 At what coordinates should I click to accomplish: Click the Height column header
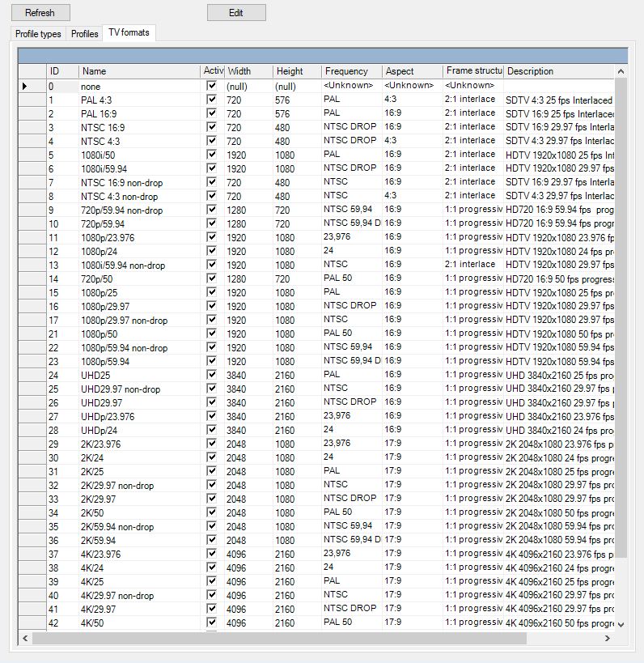click(x=298, y=71)
